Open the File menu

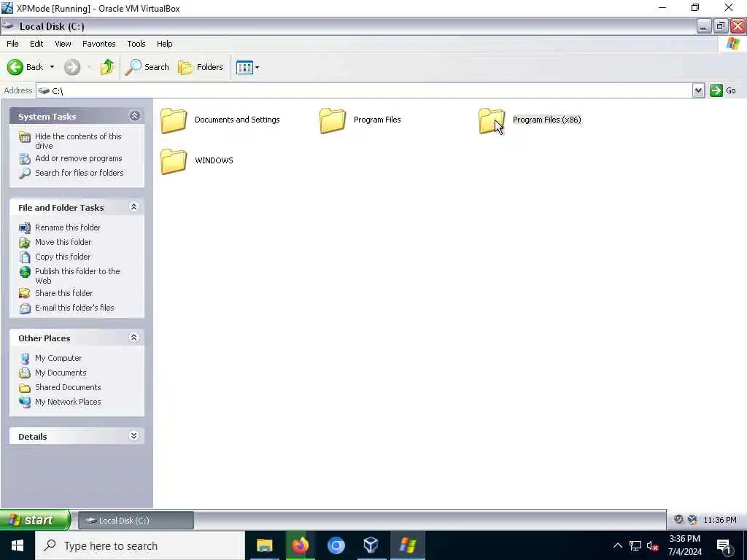pos(13,44)
